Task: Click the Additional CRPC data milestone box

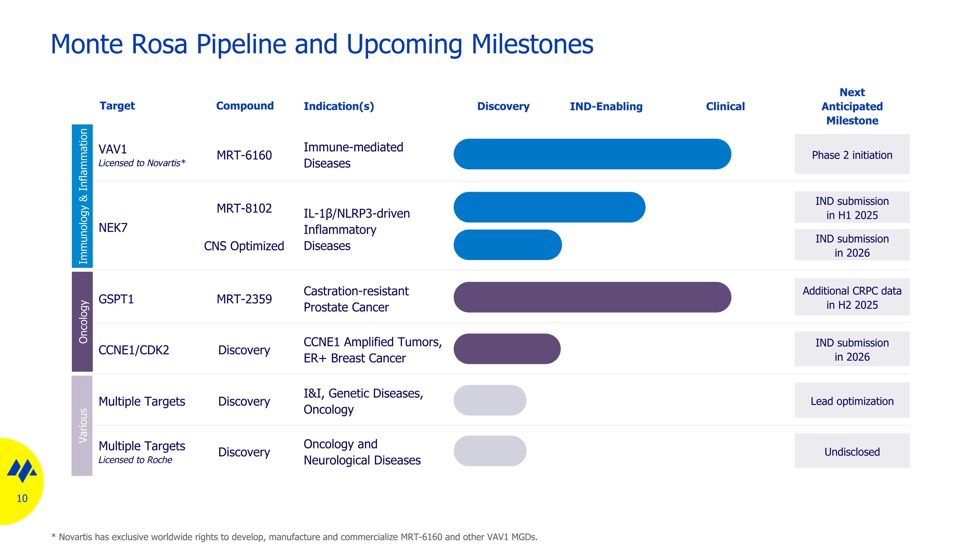Action: [x=852, y=297]
